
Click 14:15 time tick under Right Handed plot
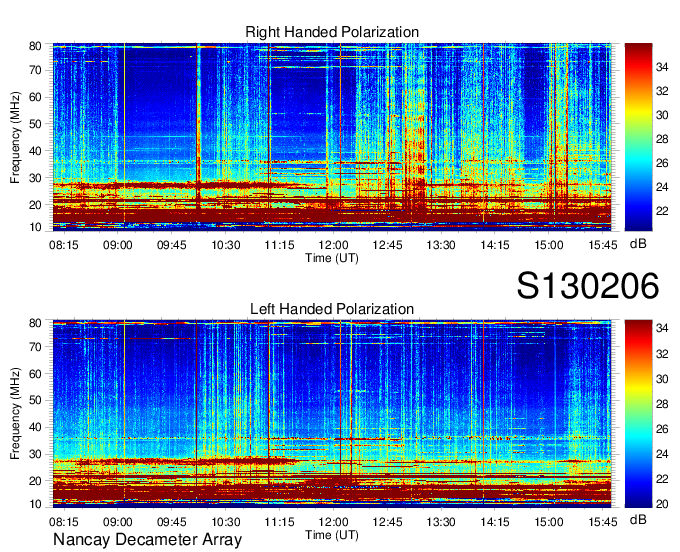tap(495, 245)
